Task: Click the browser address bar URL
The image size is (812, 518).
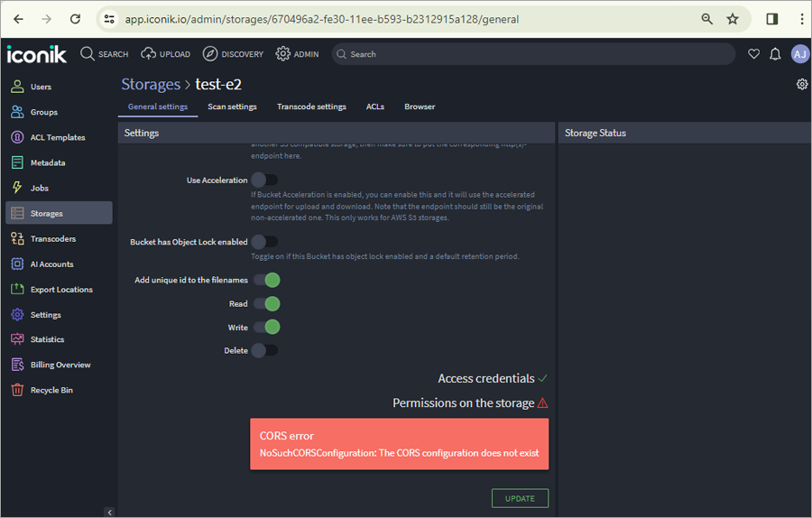Action: point(321,19)
